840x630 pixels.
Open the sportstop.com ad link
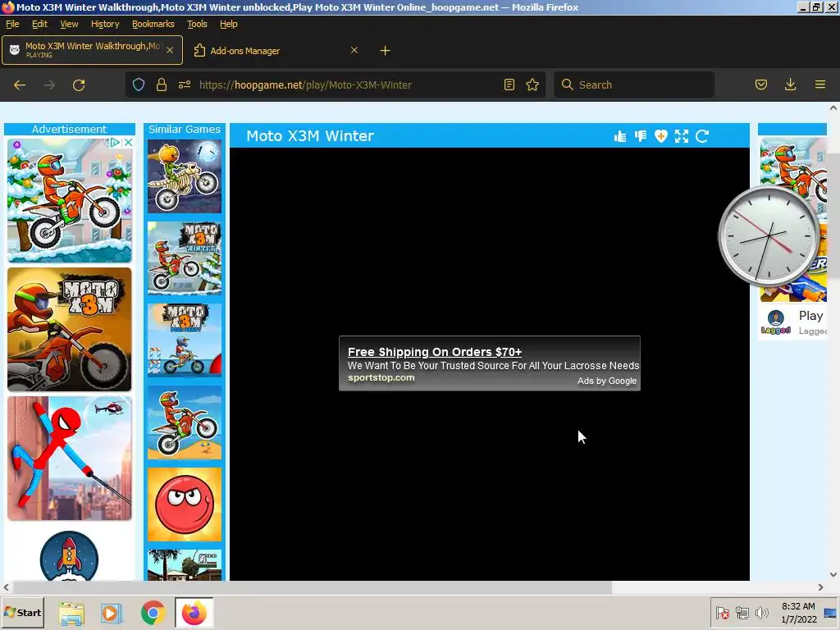pyautogui.click(x=381, y=377)
